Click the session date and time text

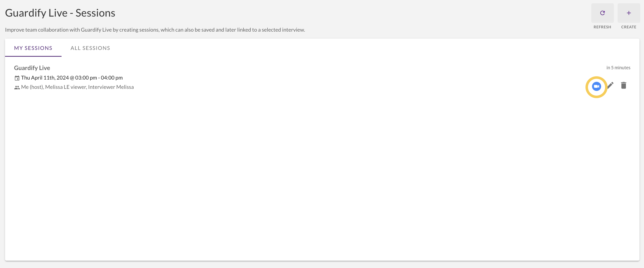[x=72, y=78]
